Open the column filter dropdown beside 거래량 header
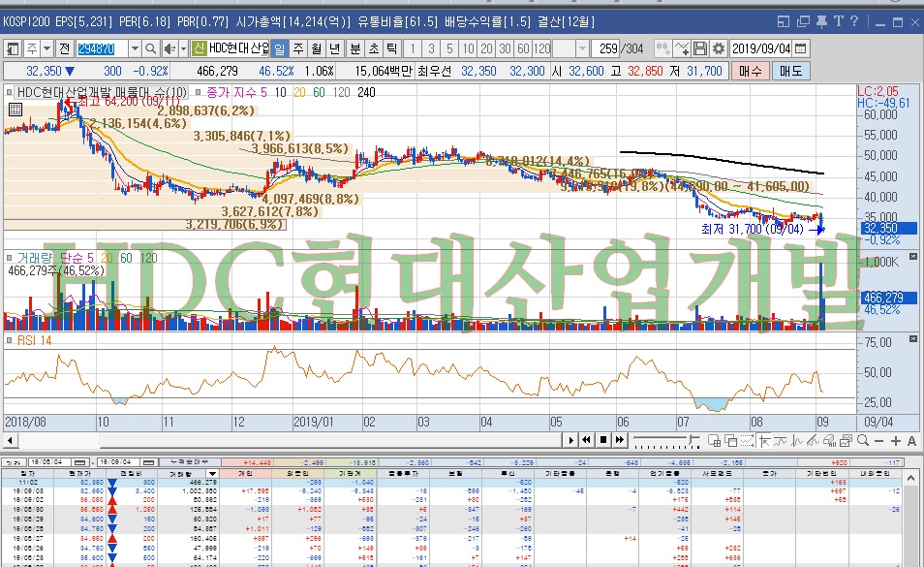Screen dimensions: 924x567 click(213, 473)
